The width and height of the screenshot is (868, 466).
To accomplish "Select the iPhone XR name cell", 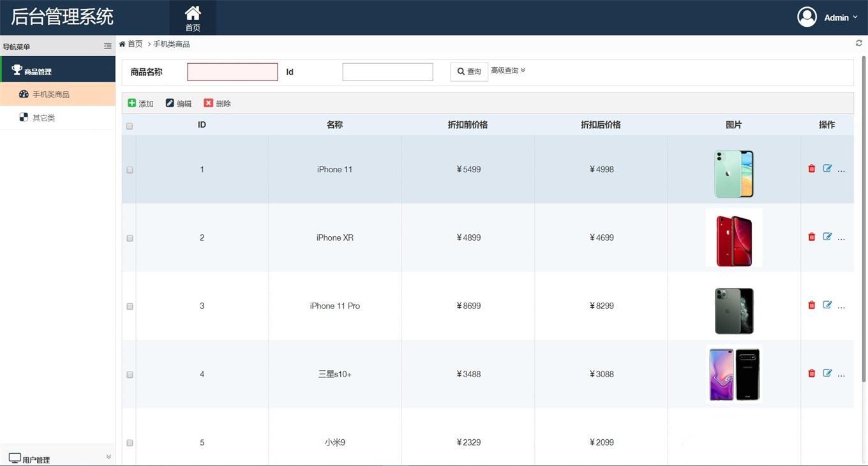I will 334,237.
